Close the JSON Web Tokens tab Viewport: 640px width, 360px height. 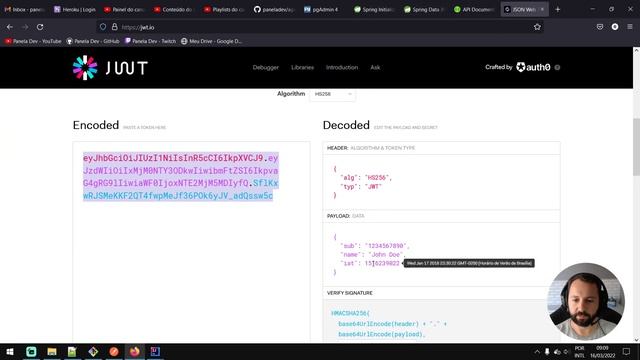point(542,9)
